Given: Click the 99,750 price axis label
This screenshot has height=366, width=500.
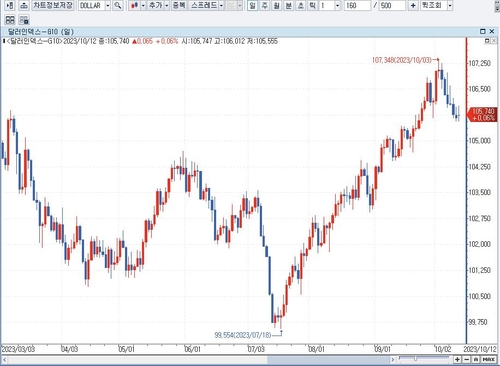Looking at the screenshot, I should click(477, 322).
